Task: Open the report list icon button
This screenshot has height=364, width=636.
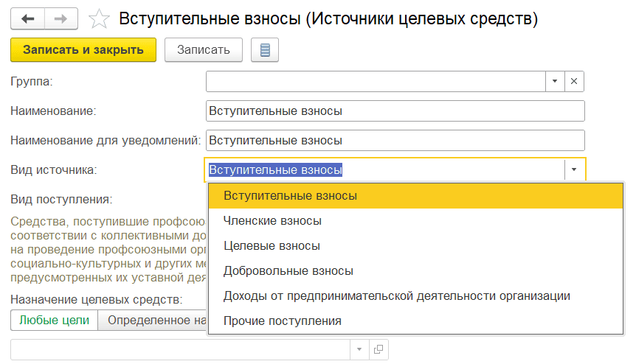Action: point(265,50)
